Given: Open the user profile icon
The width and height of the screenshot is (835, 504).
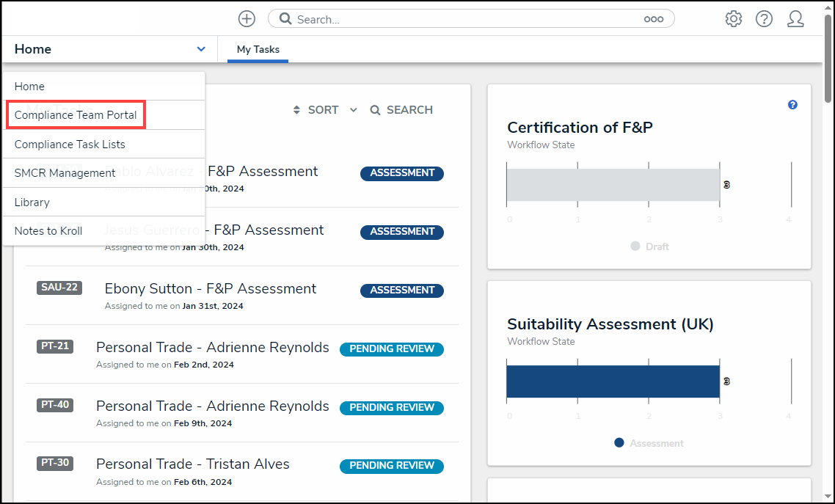Looking at the screenshot, I should tap(795, 18).
